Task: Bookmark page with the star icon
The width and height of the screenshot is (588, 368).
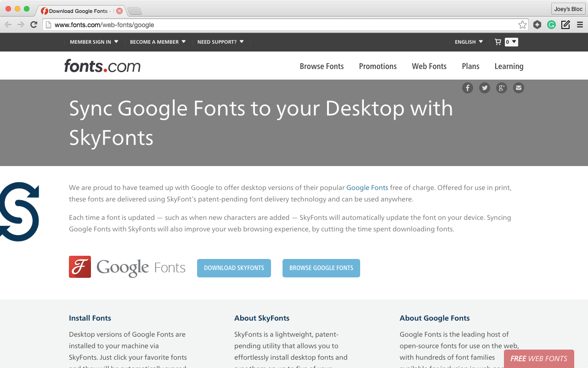Action: [x=522, y=25]
